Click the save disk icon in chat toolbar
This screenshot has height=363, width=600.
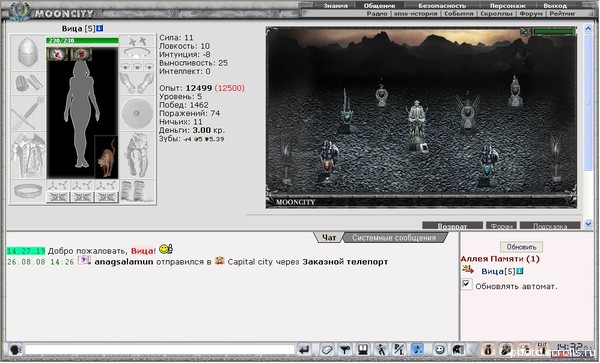(x=363, y=349)
